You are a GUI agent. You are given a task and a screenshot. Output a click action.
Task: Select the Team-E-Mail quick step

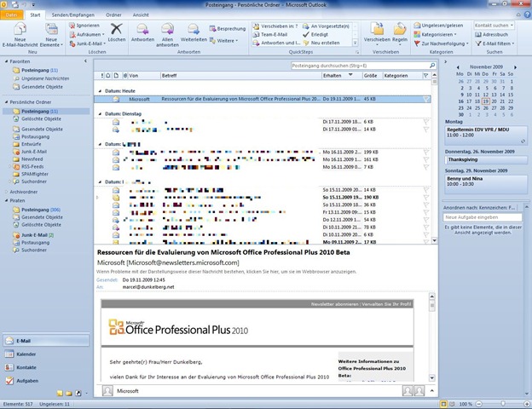[270, 34]
